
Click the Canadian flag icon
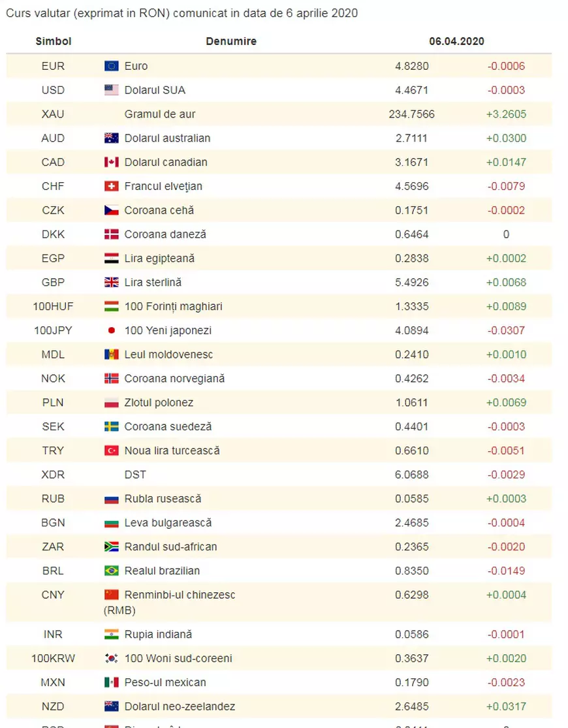click(x=111, y=162)
